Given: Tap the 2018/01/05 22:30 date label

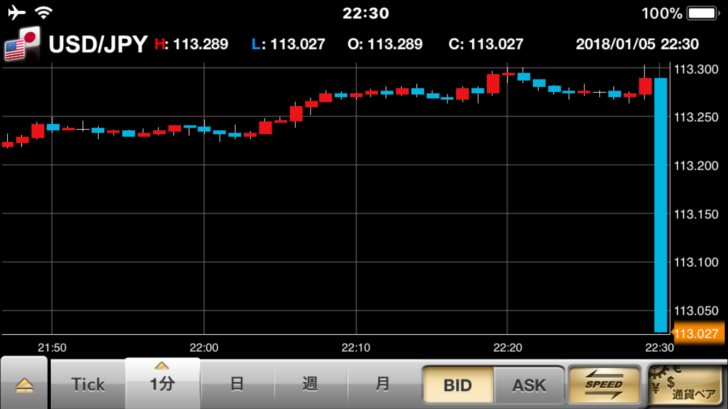Looking at the screenshot, I should (637, 44).
